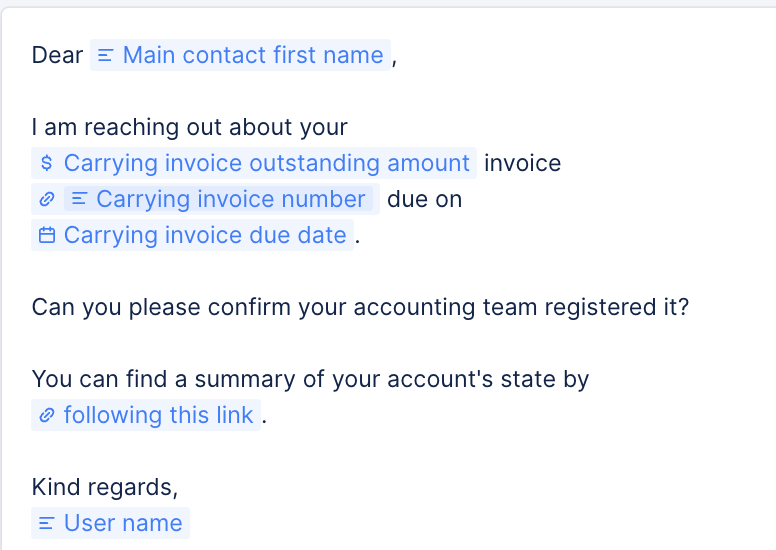The height and width of the screenshot is (550, 776).
Task: Click the link icon before Carrying invoice number
Action: (x=46, y=200)
